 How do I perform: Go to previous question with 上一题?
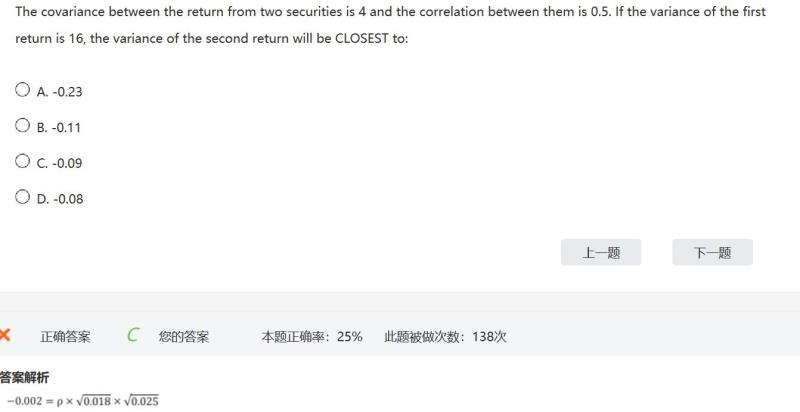(x=601, y=253)
